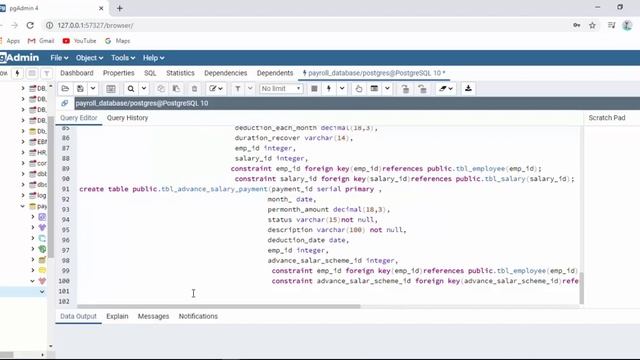
Task: Click the Find magnifier icon
Action: pos(131,89)
